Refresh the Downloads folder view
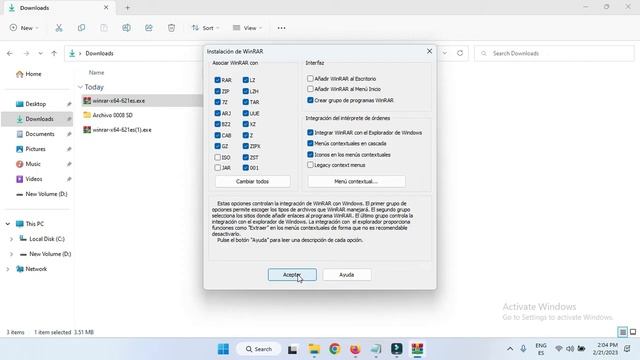640x360 pixels. pyautogui.click(x=460, y=53)
